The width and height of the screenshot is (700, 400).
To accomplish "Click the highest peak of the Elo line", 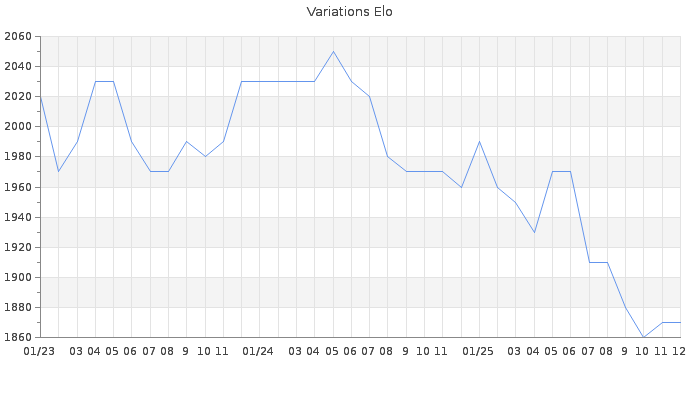I will 333,51.
